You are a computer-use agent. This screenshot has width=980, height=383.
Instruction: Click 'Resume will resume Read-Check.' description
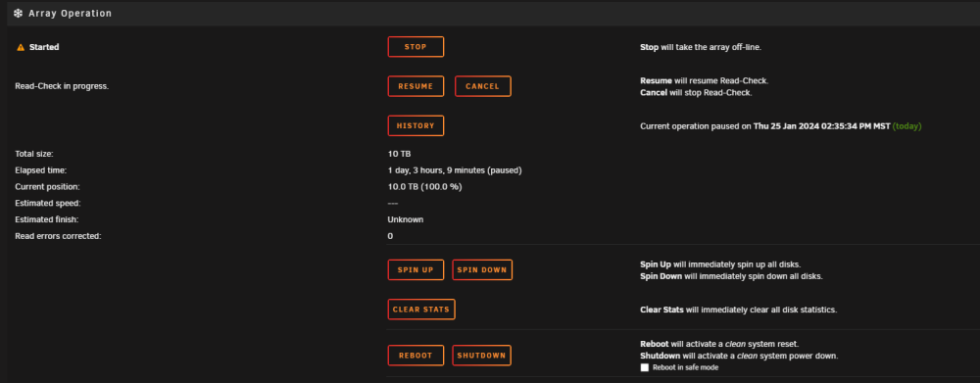coord(705,80)
